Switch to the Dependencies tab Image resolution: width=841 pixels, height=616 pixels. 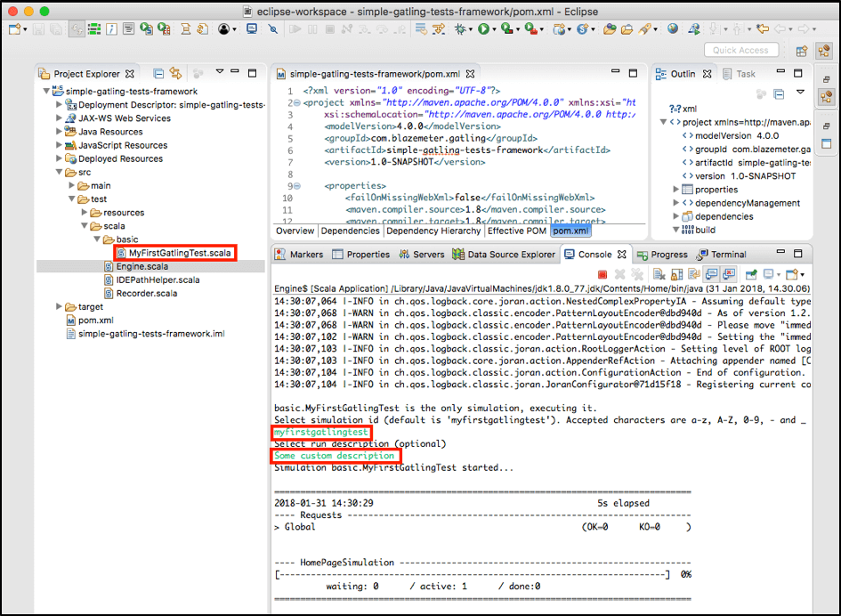tap(350, 231)
